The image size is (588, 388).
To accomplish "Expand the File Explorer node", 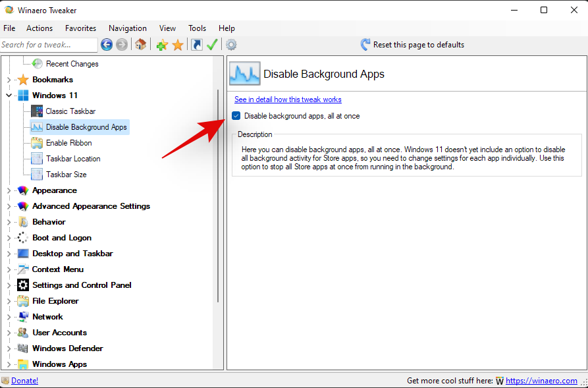I will (9, 301).
